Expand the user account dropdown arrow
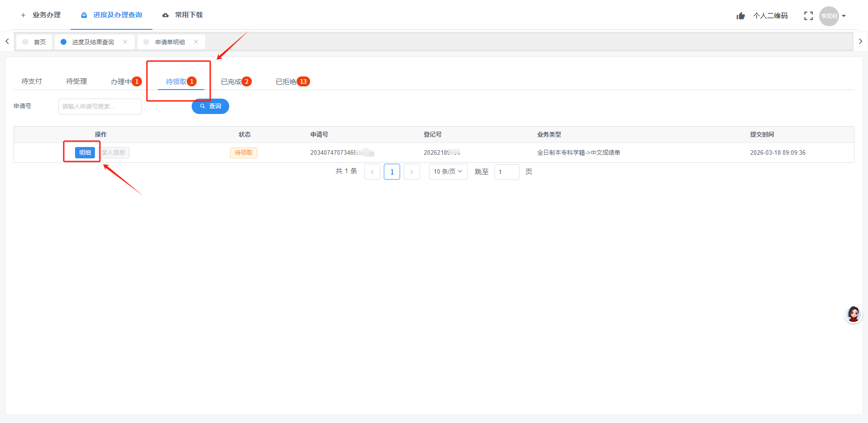 pos(844,16)
